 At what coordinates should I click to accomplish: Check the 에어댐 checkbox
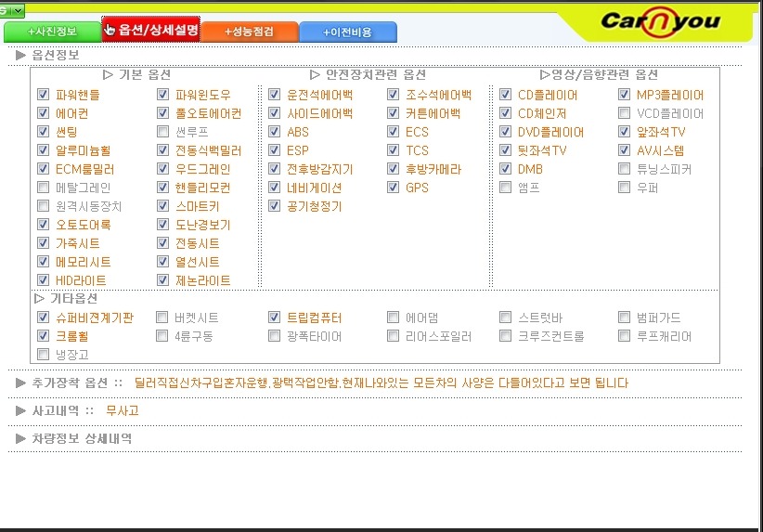tap(394, 318)
